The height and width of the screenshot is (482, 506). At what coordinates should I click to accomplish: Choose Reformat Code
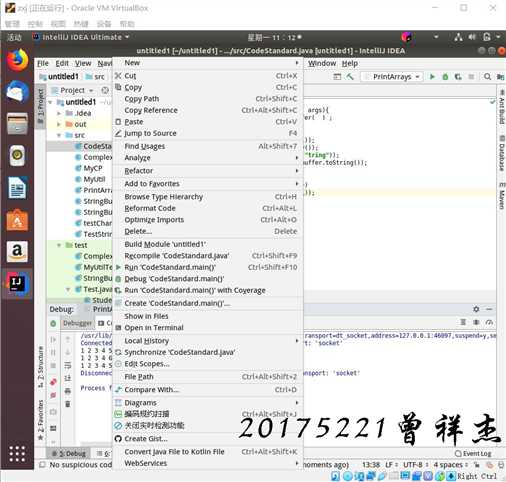(207, 208)
